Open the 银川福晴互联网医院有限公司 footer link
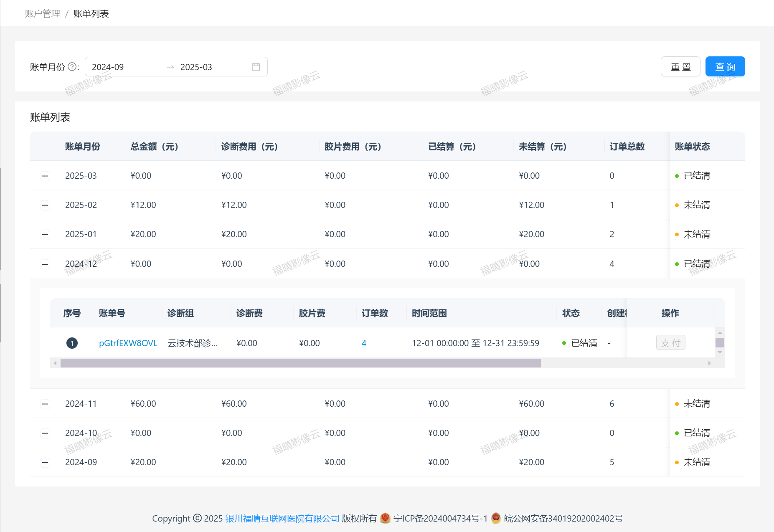The width and height of the screenshot is (774, 532). click(282, 518)
